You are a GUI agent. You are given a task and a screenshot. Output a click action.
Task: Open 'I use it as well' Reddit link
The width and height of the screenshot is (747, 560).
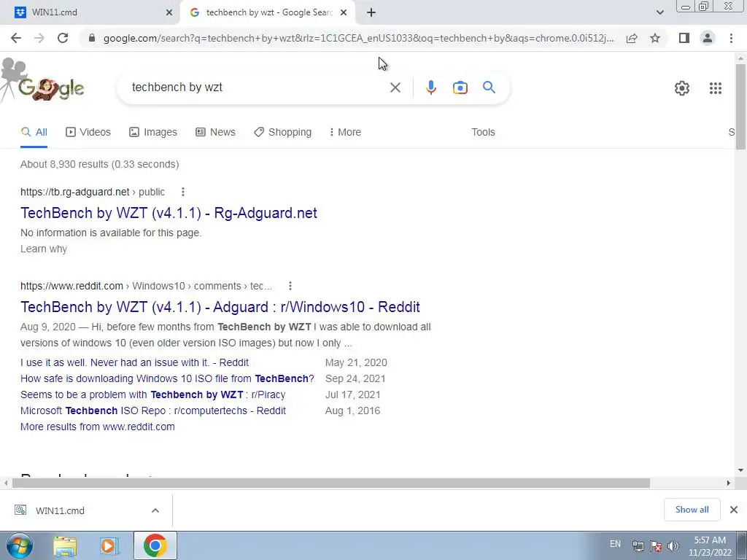click(134, 363)
